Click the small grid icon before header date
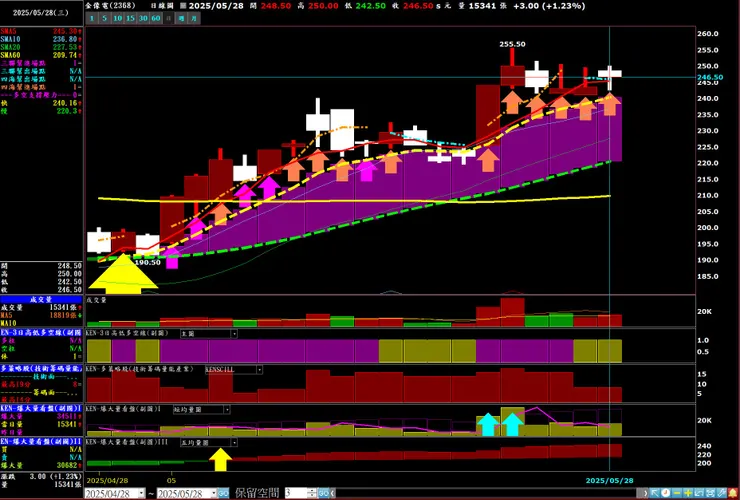The width and height of the screenshot is (740, 500). (x=183, y=6)
